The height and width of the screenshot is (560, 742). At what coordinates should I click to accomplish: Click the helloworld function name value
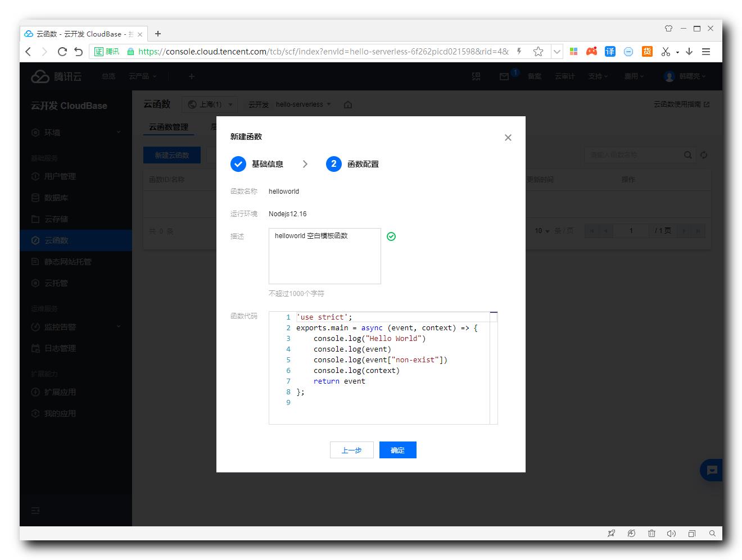coord(284,192)
